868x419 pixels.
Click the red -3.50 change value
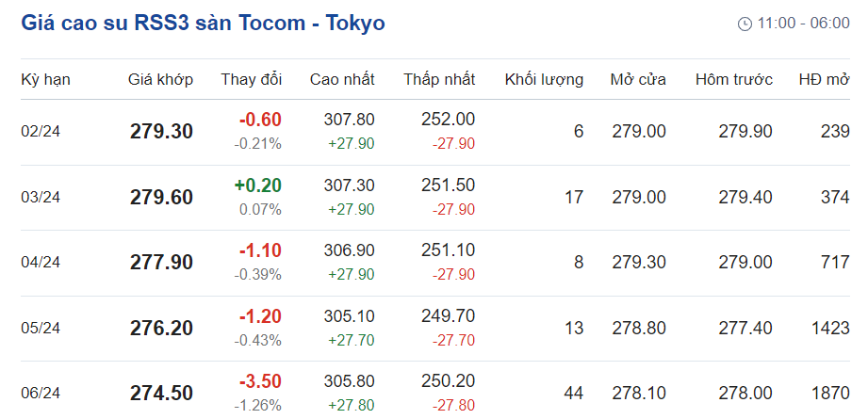pyautogui.click(x=260, y=382)
